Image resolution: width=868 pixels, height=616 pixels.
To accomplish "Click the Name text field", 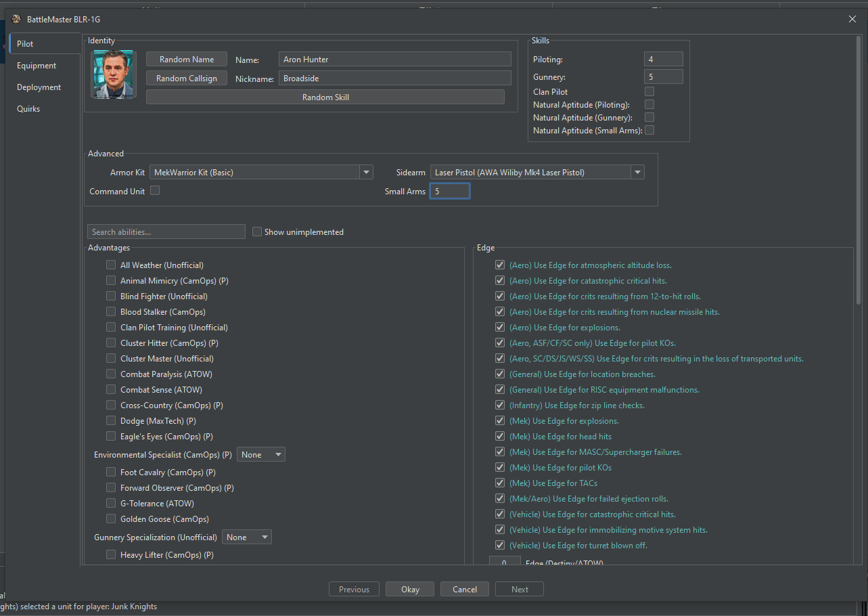I will pyautogui.click(x=394, y=60).
